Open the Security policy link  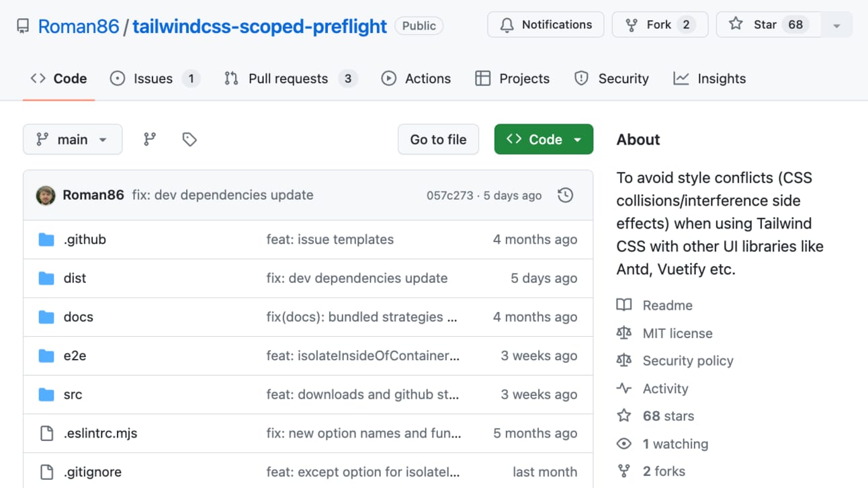[x=688, y=361]
